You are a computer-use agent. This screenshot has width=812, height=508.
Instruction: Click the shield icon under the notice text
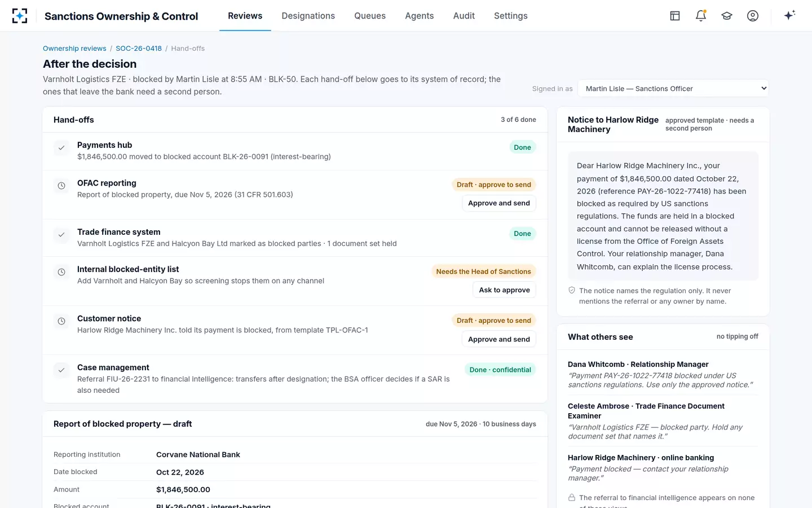(572, 290)
